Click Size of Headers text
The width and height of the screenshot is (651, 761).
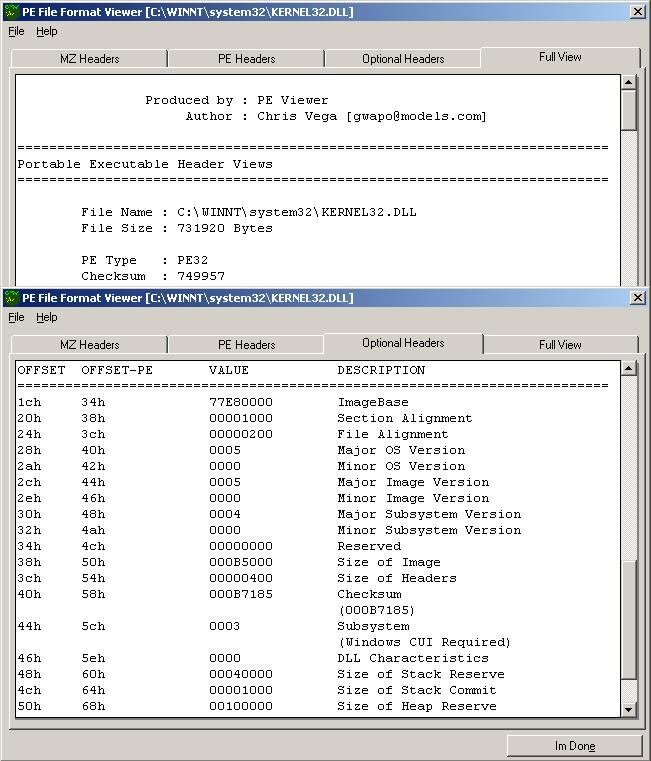[x=397, y=579]
